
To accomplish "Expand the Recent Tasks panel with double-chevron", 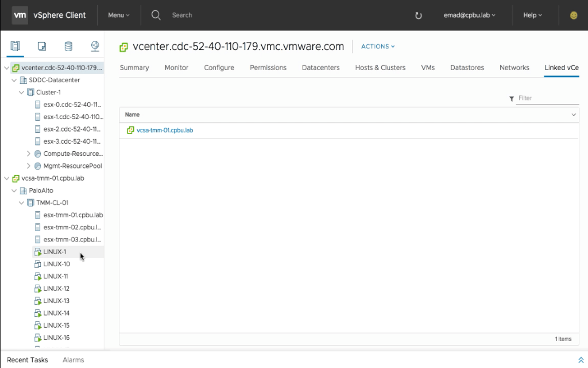I will click(581, 360).
